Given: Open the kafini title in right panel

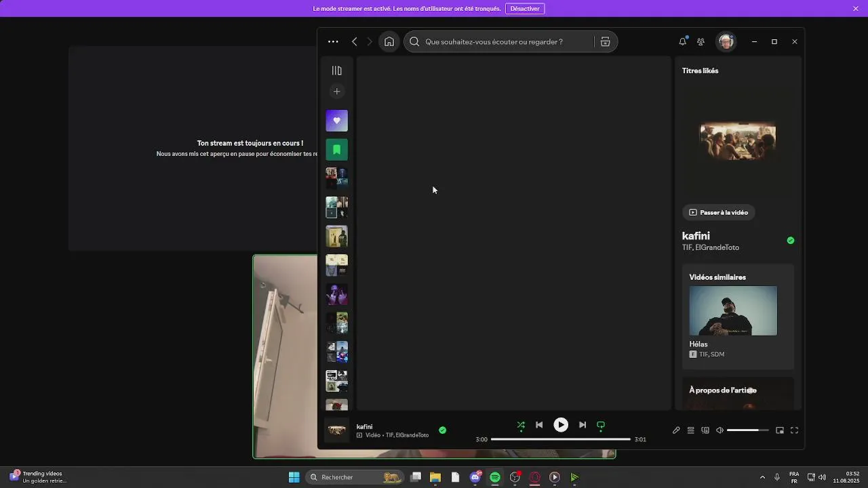Looking at the screenshot, I should click(696, 236).
